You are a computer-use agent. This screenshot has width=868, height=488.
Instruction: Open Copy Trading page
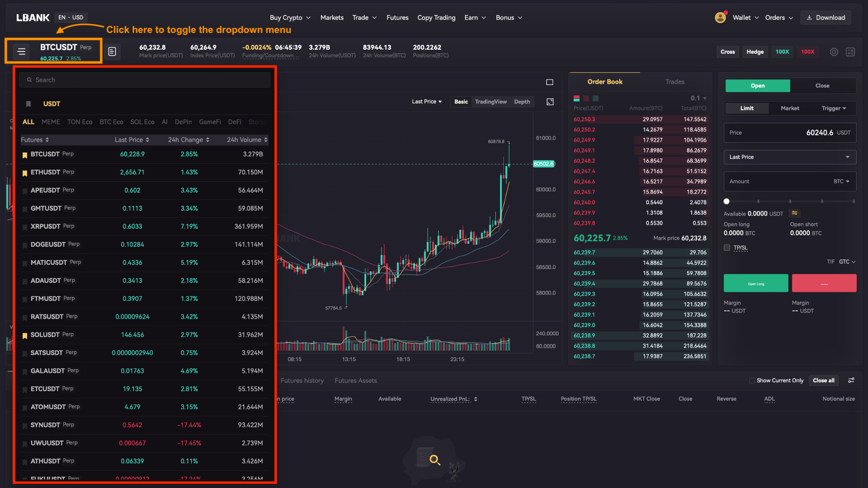tap(436, 18)
